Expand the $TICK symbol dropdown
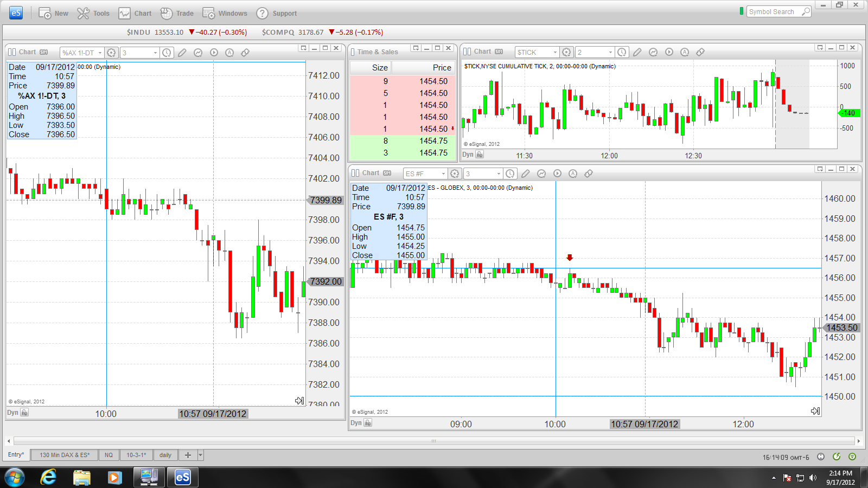 coord(555,52)
